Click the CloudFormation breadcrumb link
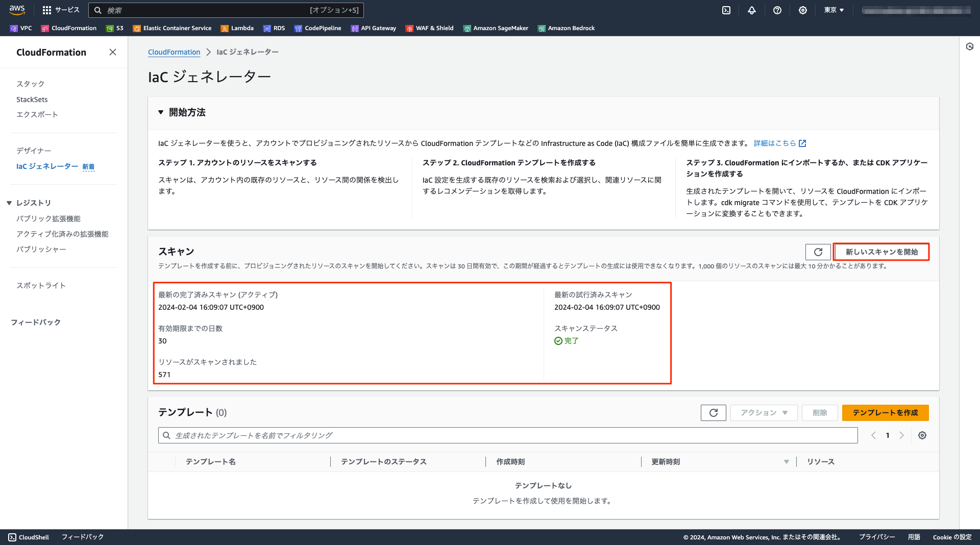The image size is (980, 545). click(174, 52)
